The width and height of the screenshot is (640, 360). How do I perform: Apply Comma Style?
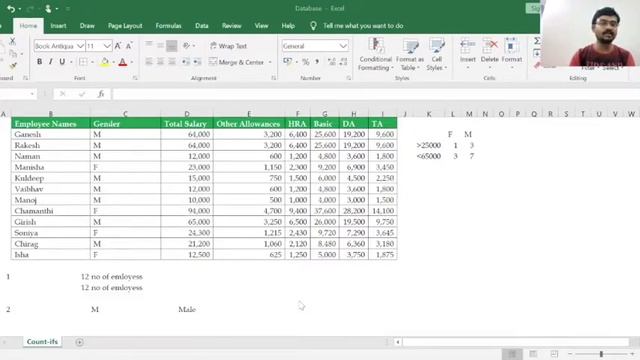[317, 62]
